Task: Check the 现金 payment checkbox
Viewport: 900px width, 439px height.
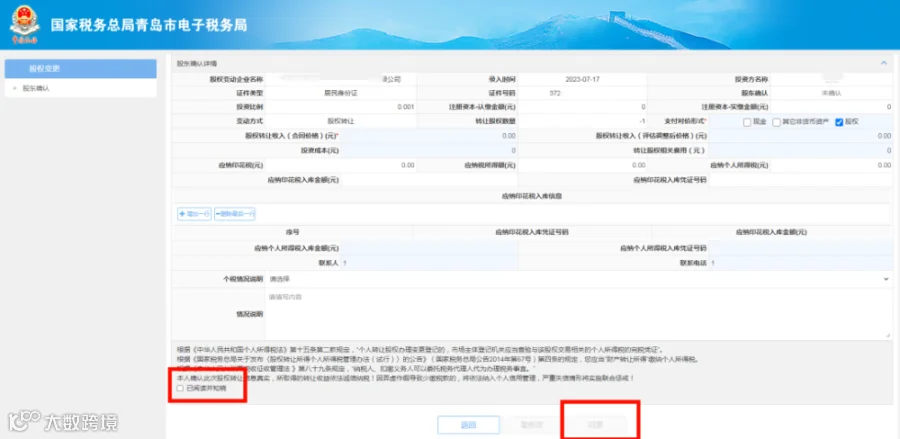Action: pyautogui.click(x=747, y=122)
